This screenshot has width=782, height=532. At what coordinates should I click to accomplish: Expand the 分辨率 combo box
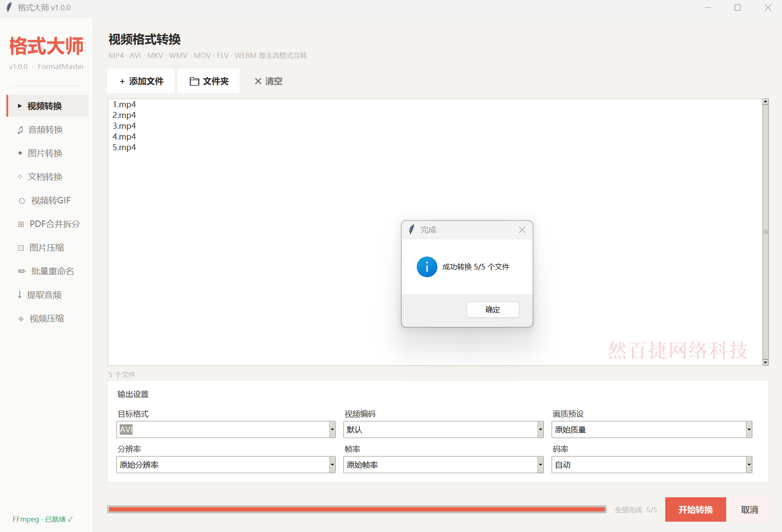tap(332, 465)
